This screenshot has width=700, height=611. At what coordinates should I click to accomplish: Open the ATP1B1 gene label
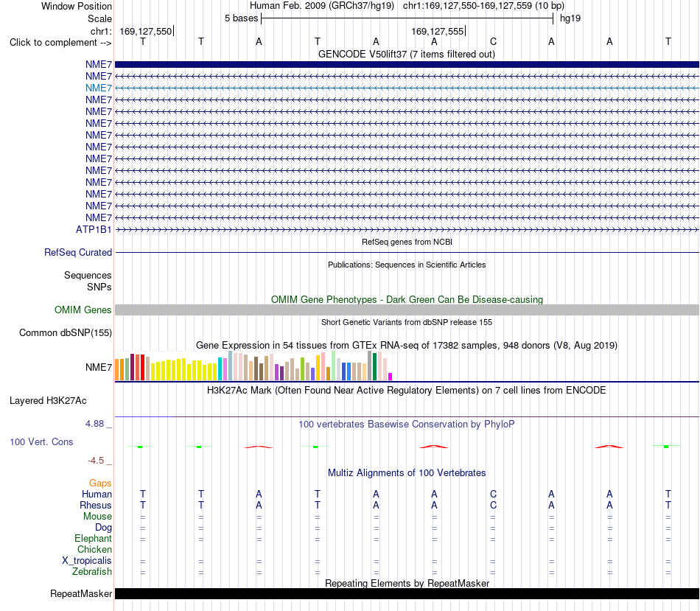(94, 229)
